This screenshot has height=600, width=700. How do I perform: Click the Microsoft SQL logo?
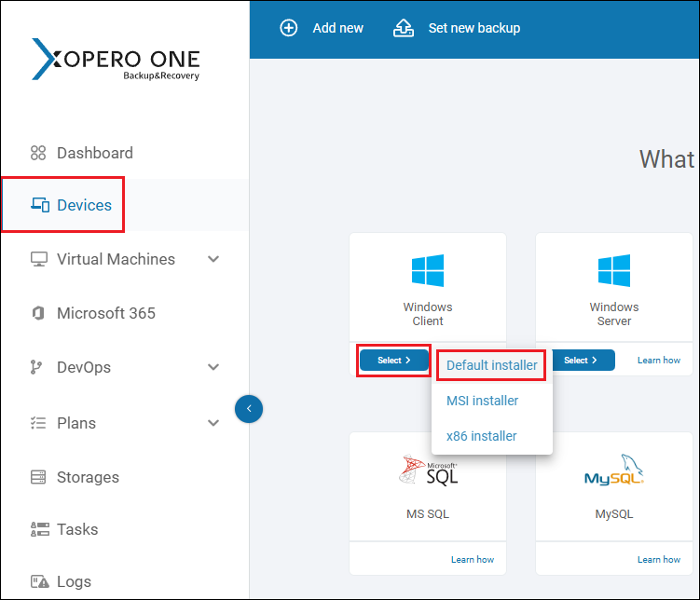point(428,470)
